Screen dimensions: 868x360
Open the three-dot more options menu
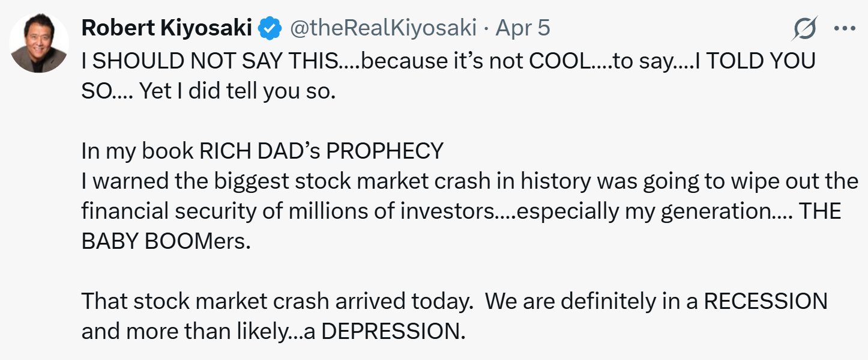pos(844,28)
